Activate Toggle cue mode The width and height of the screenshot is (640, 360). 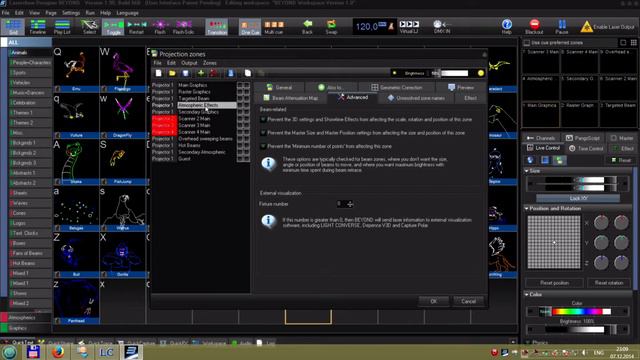(x=113, y=27)
